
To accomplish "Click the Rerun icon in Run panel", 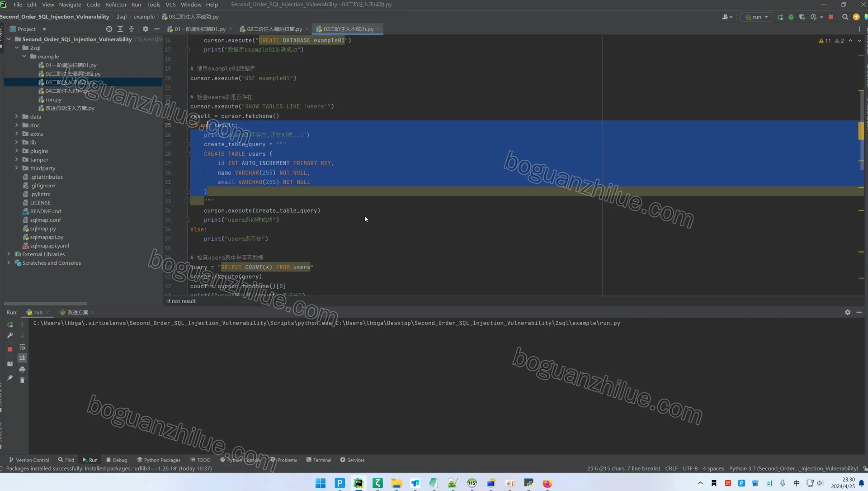I will pos(10,325).
